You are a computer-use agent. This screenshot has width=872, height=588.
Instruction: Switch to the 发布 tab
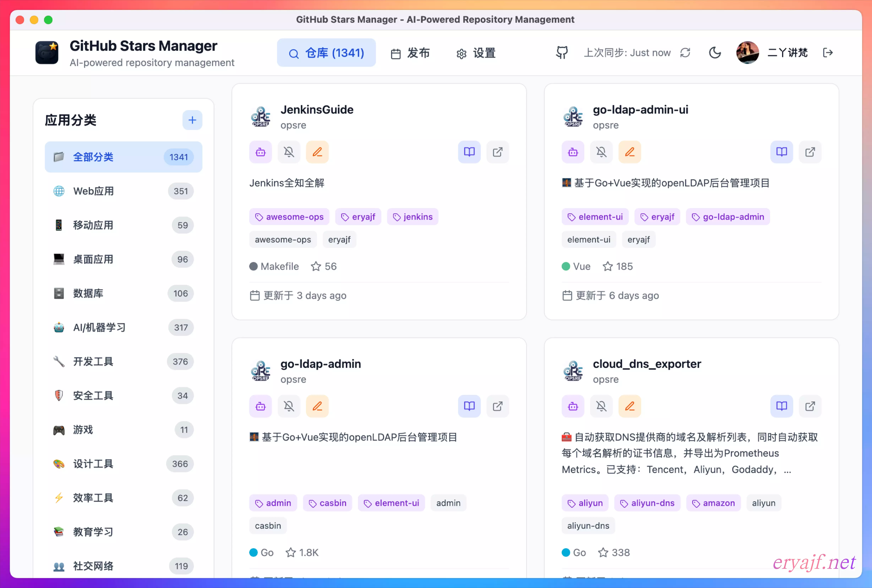[410, 53]
